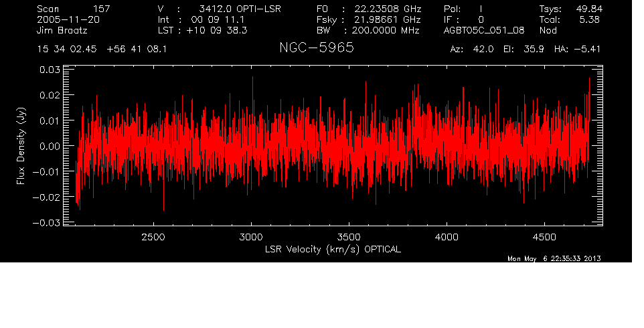Select the Fsky value '21.98661 GHz'
644x328 pixels.
tap(388, 19)
